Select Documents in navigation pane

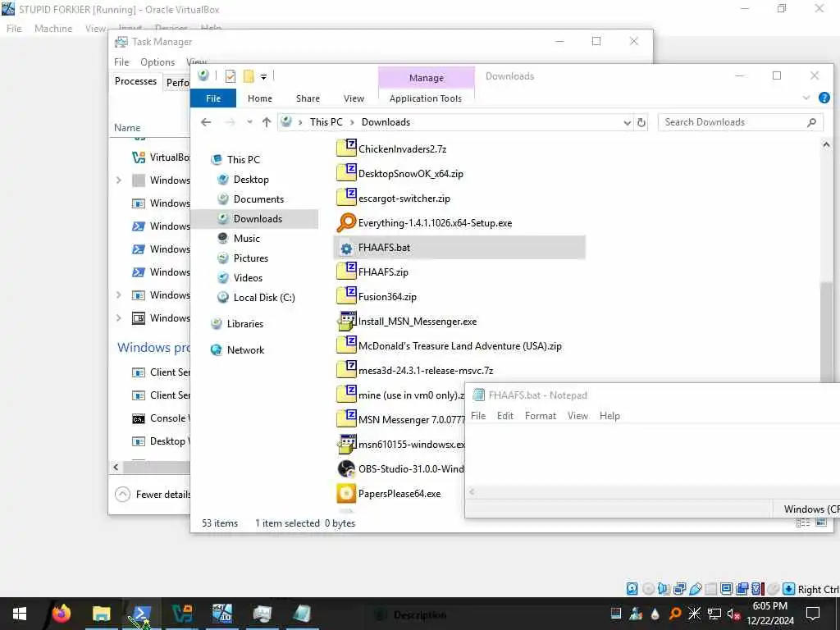point(258,199)
